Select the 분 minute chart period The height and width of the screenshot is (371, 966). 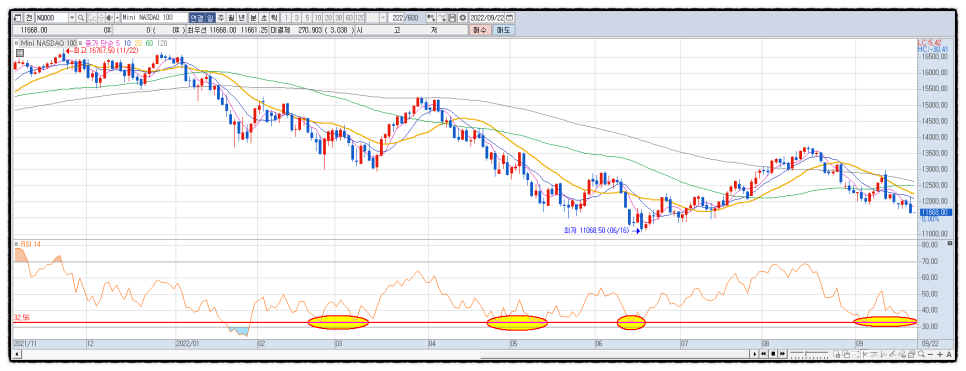point(254,17)
